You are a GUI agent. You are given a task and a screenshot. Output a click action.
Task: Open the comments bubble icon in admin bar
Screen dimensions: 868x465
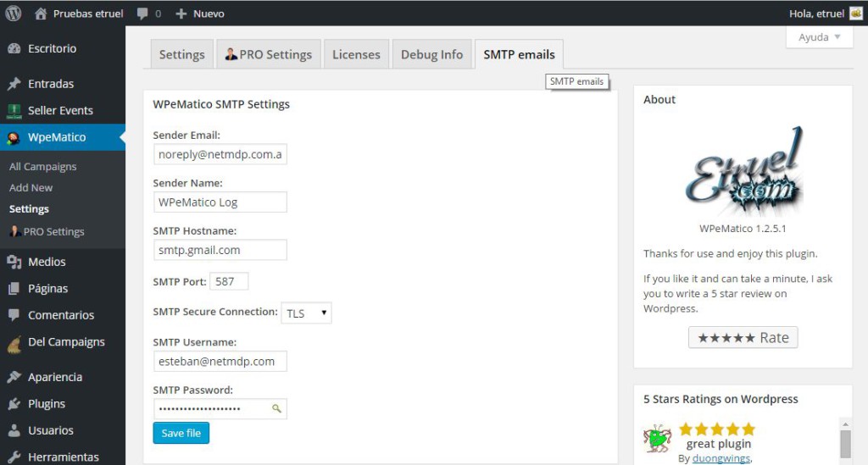coord(142,14)
